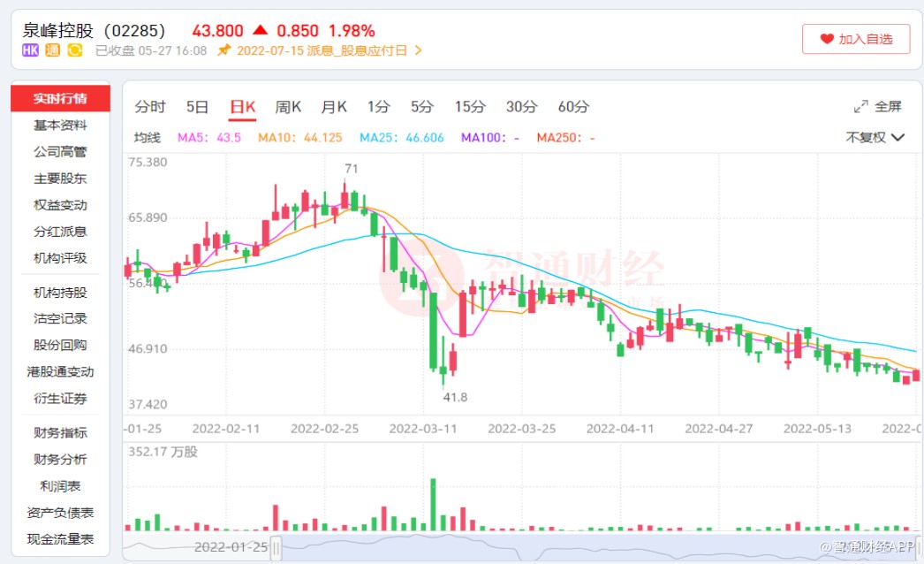Click the purple HK market badge

coord(31,50)
